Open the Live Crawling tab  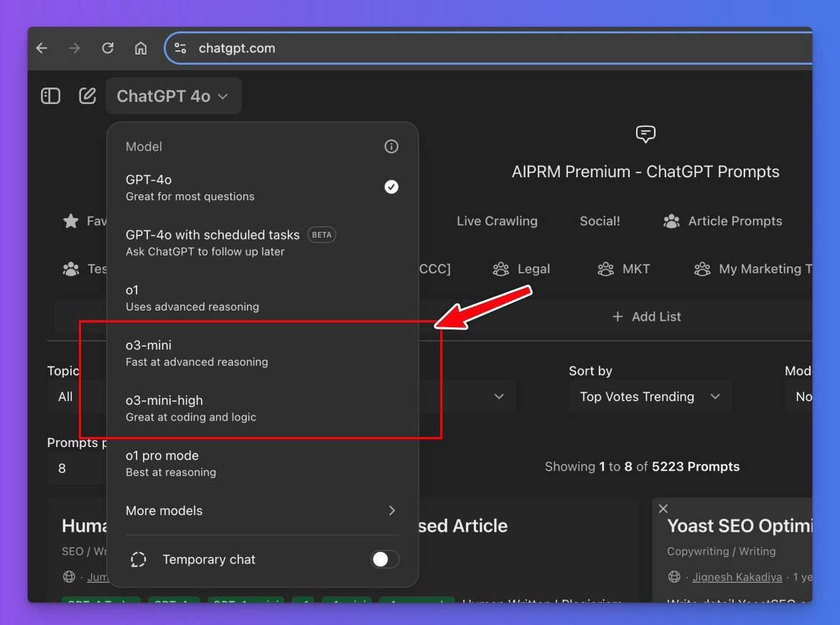point(497,220)
